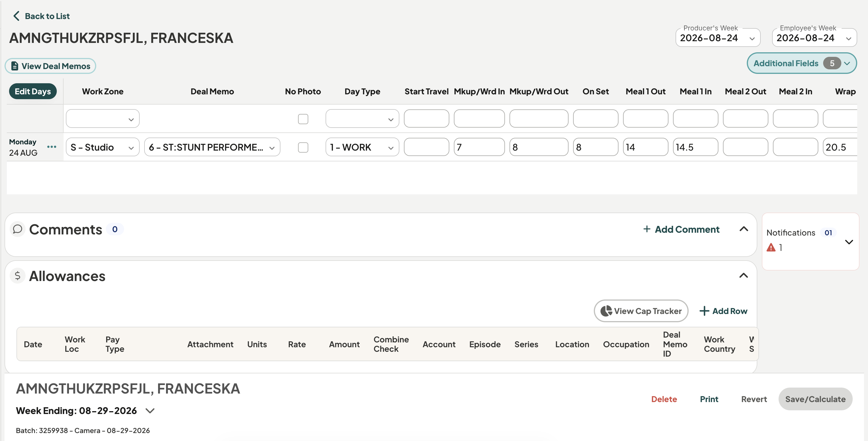868x441 pixels.
Task: Click the Mkup/Wrd In field showing 7
Action: point(479,147)
